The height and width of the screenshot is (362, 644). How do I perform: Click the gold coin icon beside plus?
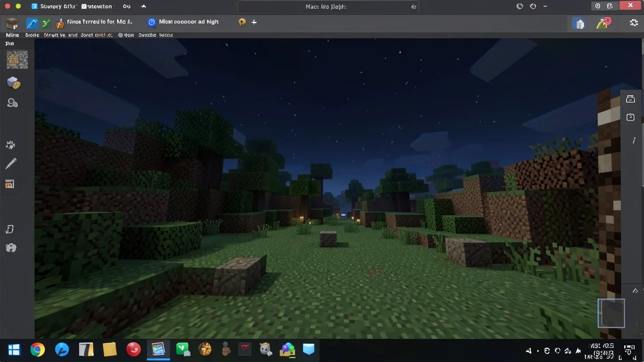pos(242,22)
